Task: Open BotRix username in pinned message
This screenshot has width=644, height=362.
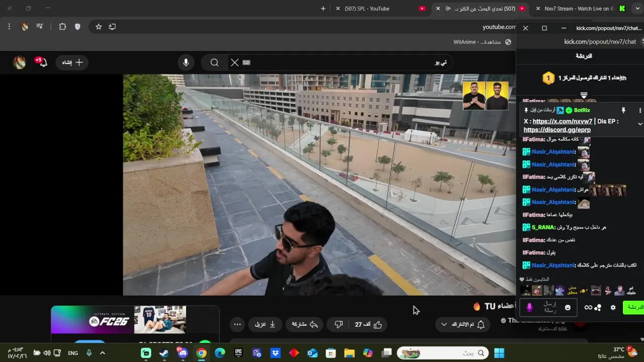Action: (582, 110)
